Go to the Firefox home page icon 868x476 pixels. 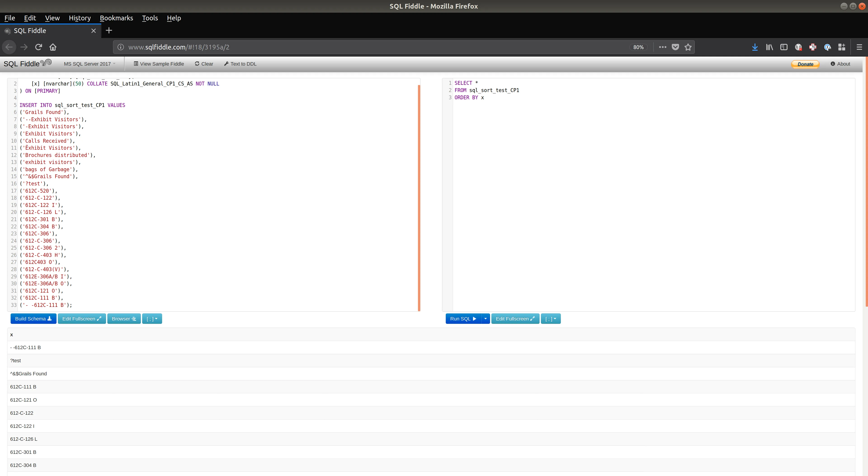point(53,47)
